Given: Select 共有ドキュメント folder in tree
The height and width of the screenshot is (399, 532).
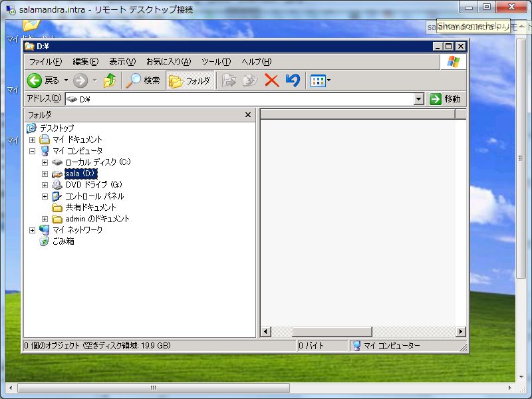Looking at the screenshot, I should tap(90, 207).
